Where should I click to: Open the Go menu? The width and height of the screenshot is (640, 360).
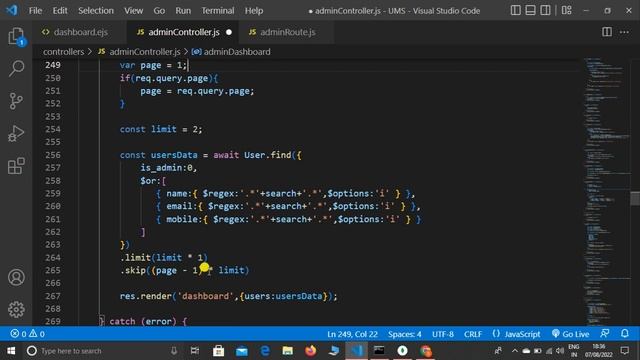[x=159, y=11]
